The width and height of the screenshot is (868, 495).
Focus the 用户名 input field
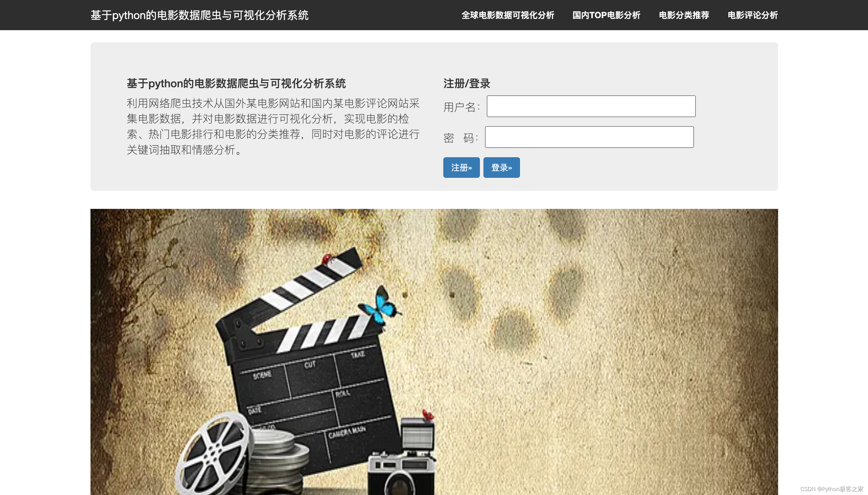[591, 106]
